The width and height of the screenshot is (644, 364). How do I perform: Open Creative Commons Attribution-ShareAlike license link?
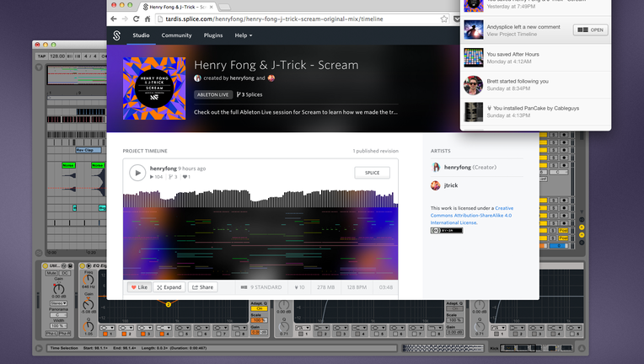(x=471, y=216)
